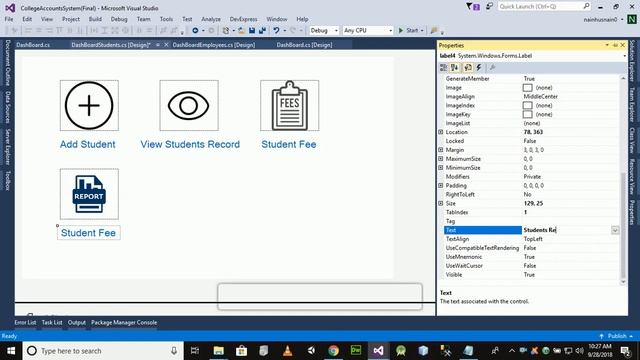Image resolution: width=640 pixels, height=360 pixels.
Task: Open Dreamweaver from the taskbar
Action: coord(356,351)
